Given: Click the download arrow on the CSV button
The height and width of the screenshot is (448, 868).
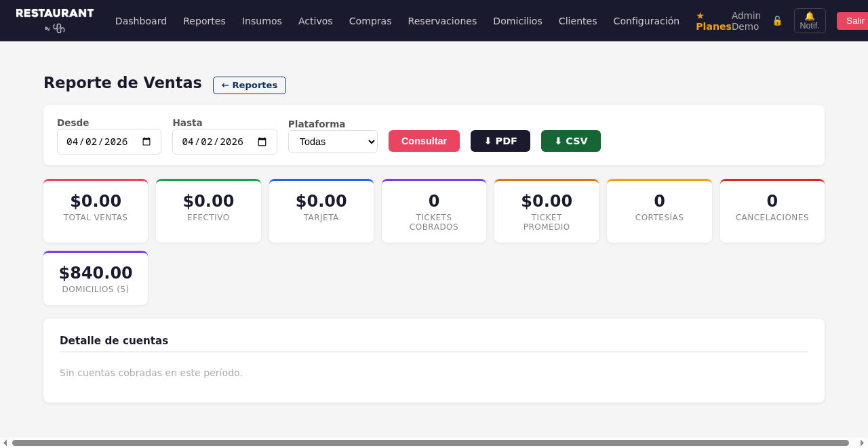Looking at the screenshot, I should [558, 141].
